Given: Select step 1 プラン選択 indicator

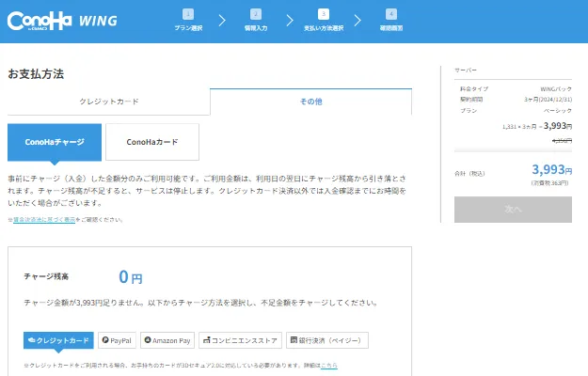Looking at the screenshot, I should point(188,21).
